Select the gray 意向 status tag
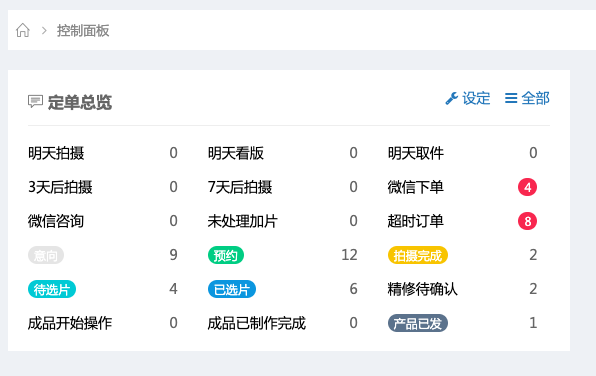Image resolution: width=596 pixels, height=376 pixels. 46,255
